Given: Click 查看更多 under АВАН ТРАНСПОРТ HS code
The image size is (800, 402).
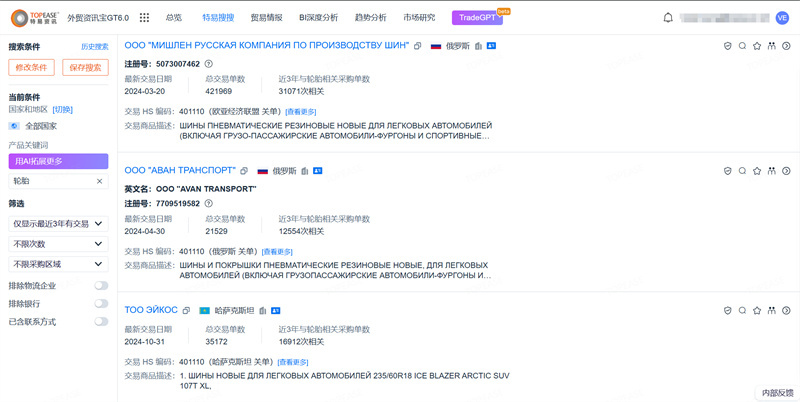Looking at the screenshot, I should 277,252.
